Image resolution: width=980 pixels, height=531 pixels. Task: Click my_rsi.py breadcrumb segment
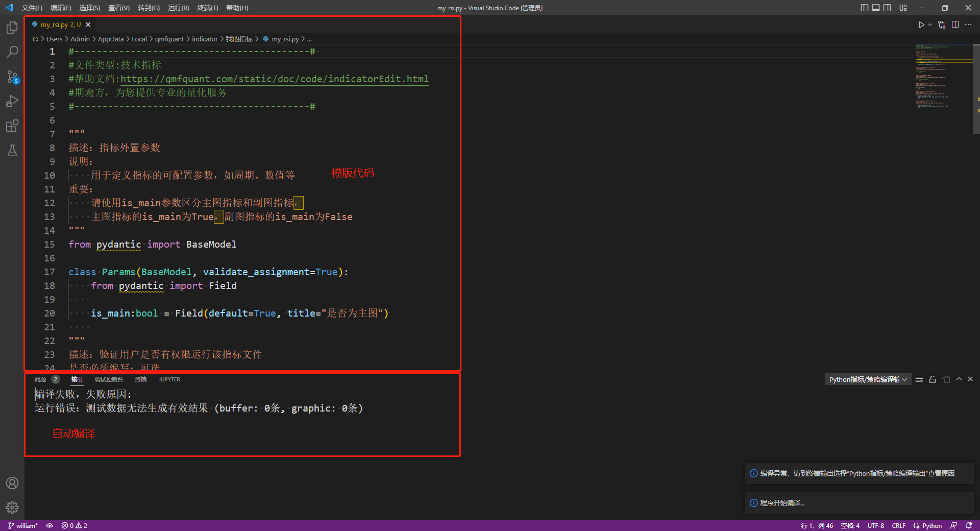pyautogui.click(x=285, y=39)
